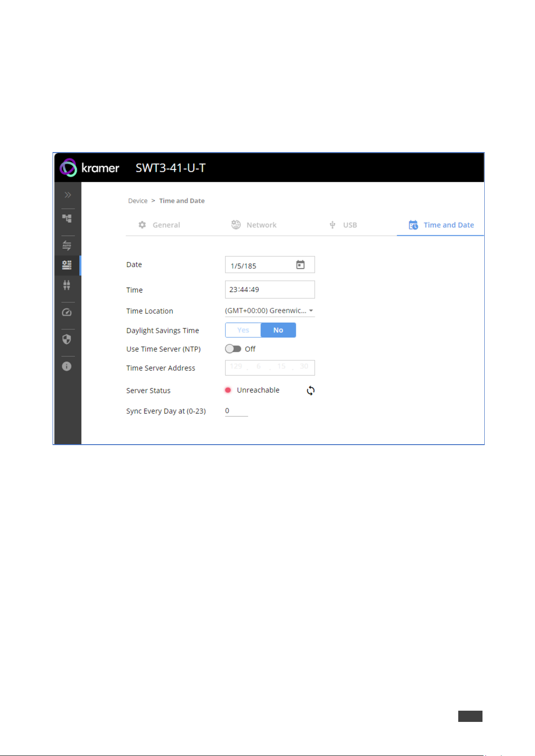The height and width of the screenshot is (756, 535).
Task: Open the gauge diagnostics sidebar icon
Action: click(x=67, y=312)
